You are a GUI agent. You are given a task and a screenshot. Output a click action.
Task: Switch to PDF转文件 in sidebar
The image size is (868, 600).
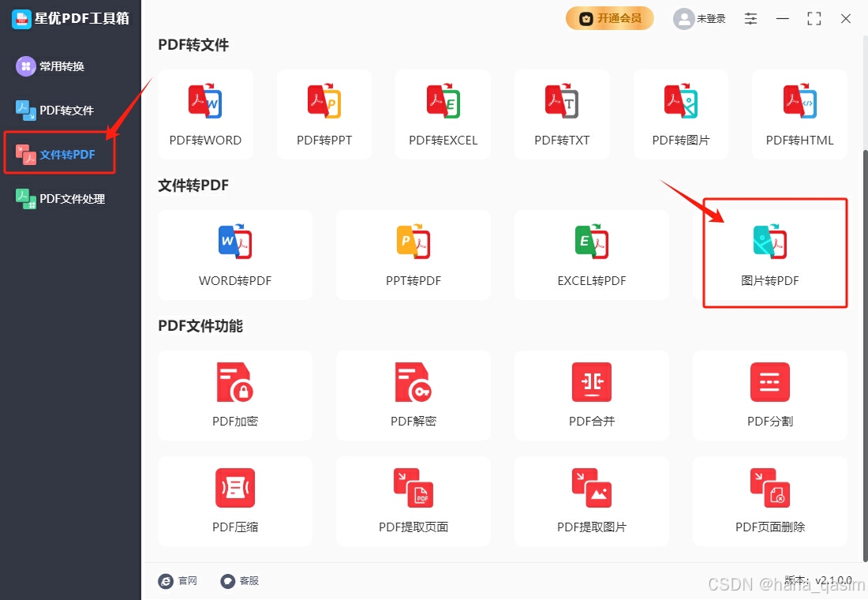pos(54,111)
